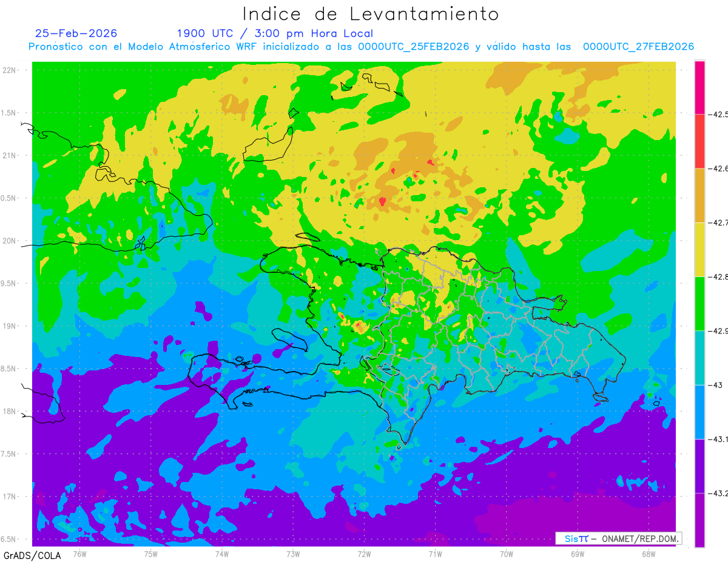Click the '70W' longitude label
This screenshot has height=562, width=728.
click(x=506, y=554)
